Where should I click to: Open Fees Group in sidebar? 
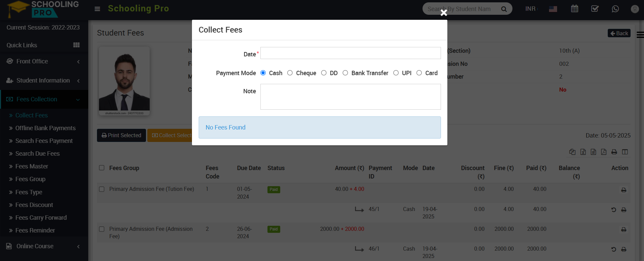[x=30, y=179]
